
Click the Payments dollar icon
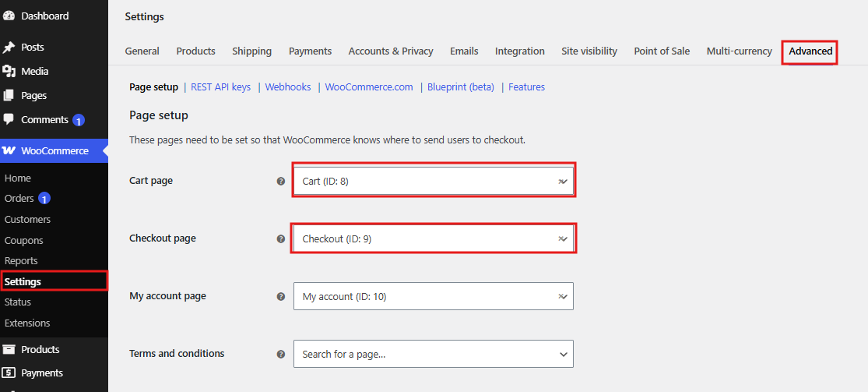click(x=9, y=373)
